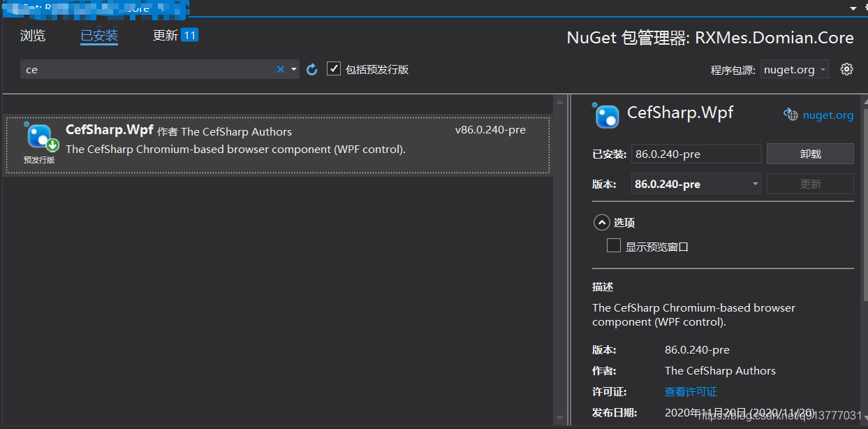The height and width of the screenshot is (429, 868).
Task: Collapse the 选项 section
Action: [x=601, y=222]
